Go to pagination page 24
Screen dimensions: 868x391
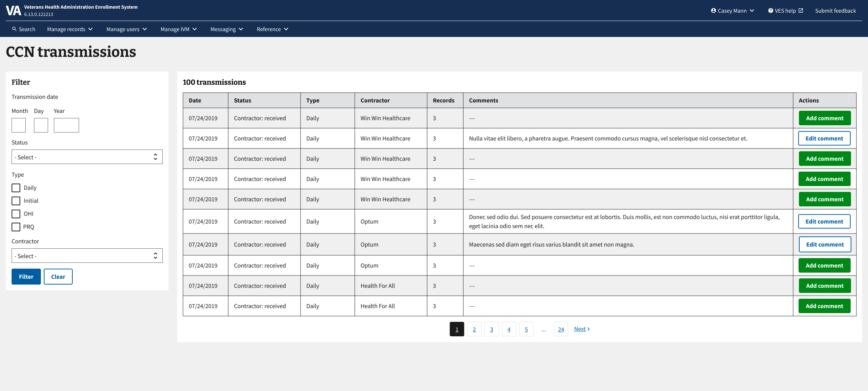(561, 329)
